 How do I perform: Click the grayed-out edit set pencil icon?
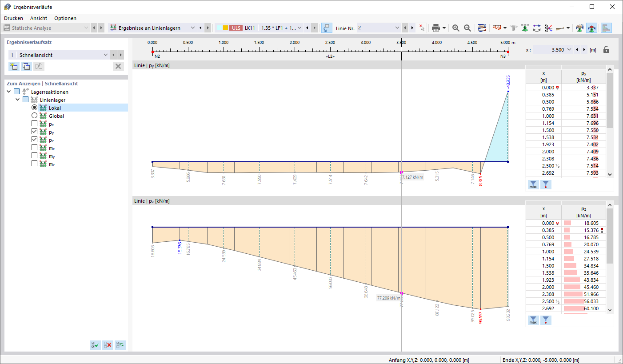point(39,66)
